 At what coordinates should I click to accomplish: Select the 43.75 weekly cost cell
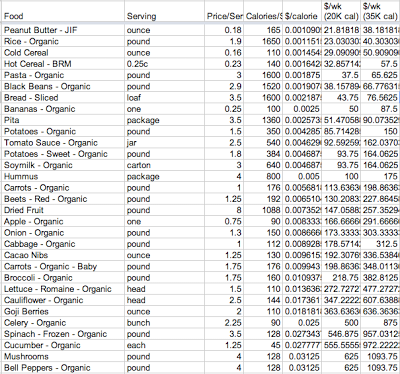pyautogui.click(x=342, y=98)
